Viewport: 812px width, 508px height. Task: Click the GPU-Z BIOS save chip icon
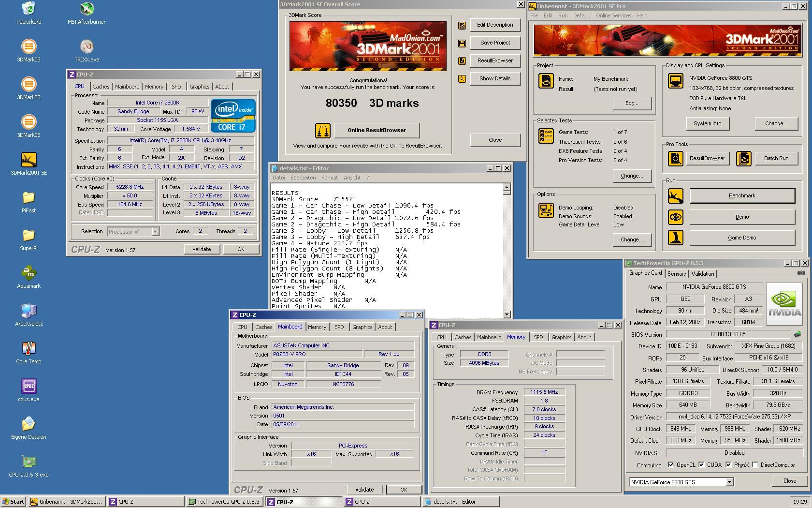click(x=797, y=334)
